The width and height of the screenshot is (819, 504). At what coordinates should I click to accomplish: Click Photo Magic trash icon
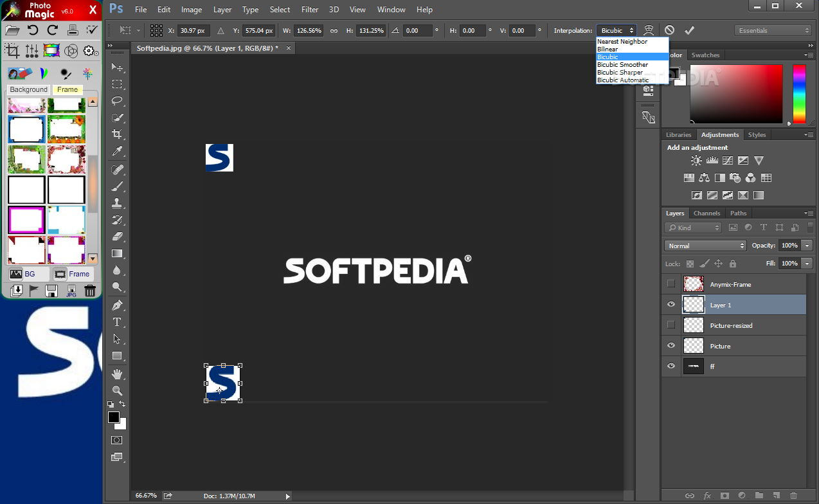tap(90, 291)
